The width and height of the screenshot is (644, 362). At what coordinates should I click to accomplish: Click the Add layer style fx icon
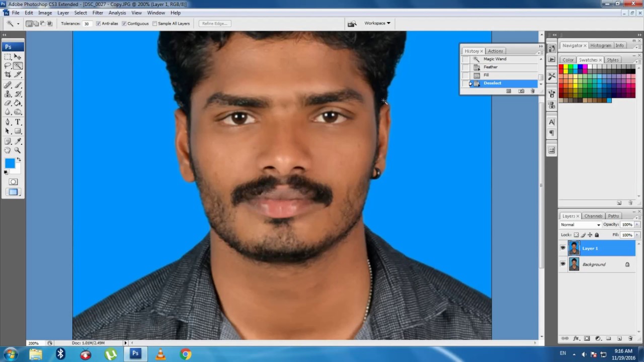[x=576, y=338]
